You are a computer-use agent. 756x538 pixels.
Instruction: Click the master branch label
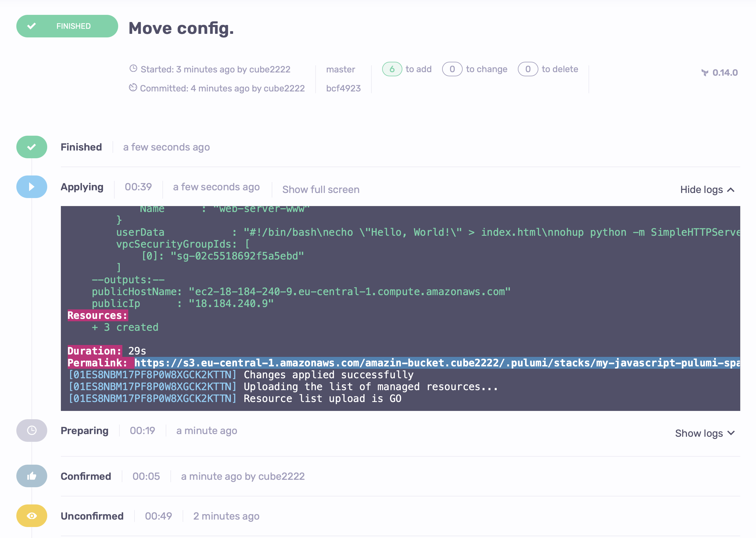(340, 69)
